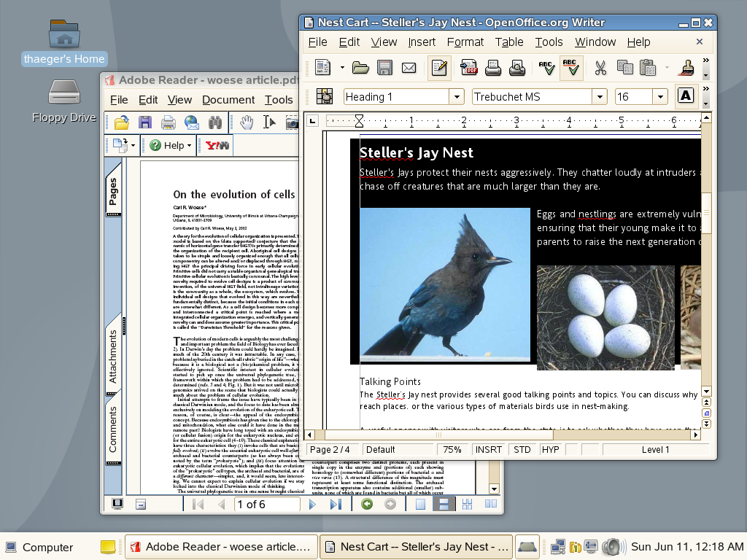Image resolution: width=747 pixels, height=560 pixels.
Task: Click the Open icon in Adobe Reader
Action: [x=122, y=122]
